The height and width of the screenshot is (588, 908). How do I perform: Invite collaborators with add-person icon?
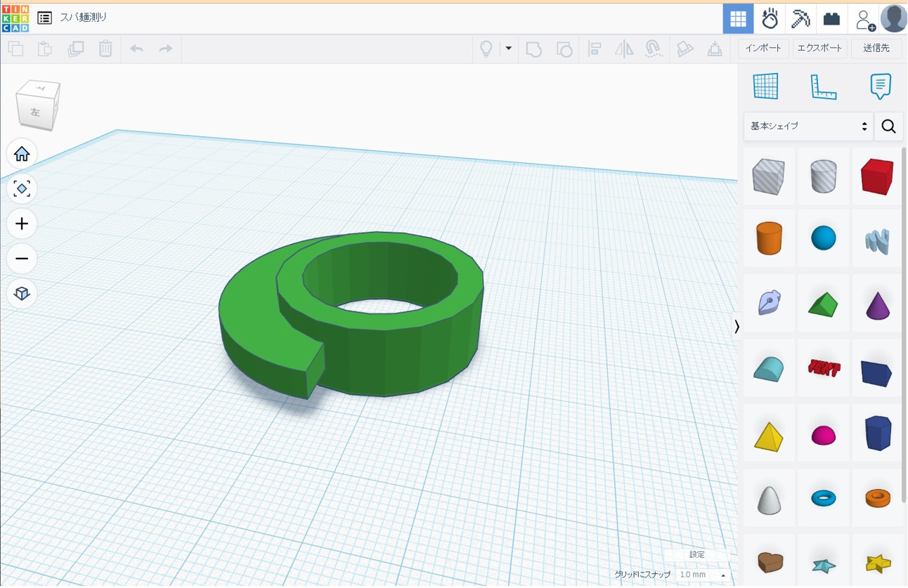point(864,19)
